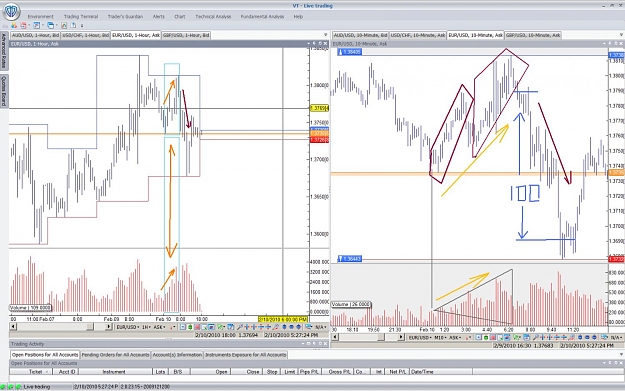Screen dimensions: 625x391
Task: Open the Environment menu
Action: coord(40,16)
